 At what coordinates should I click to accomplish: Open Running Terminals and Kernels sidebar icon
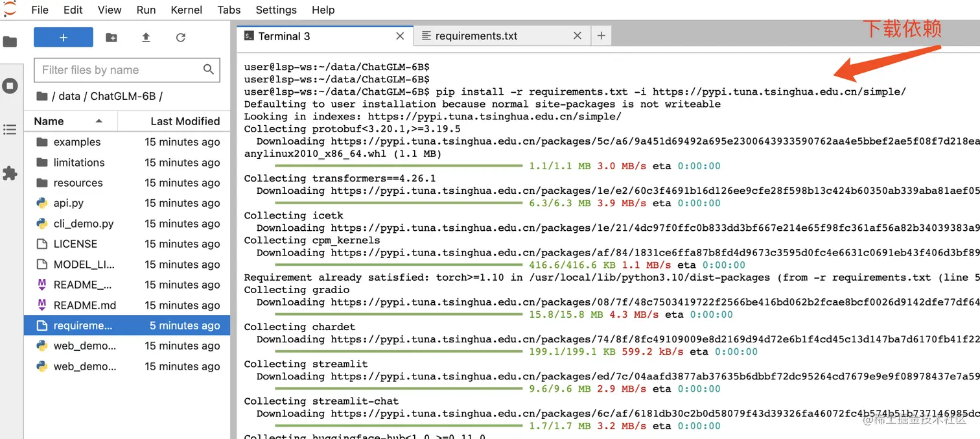10,86
